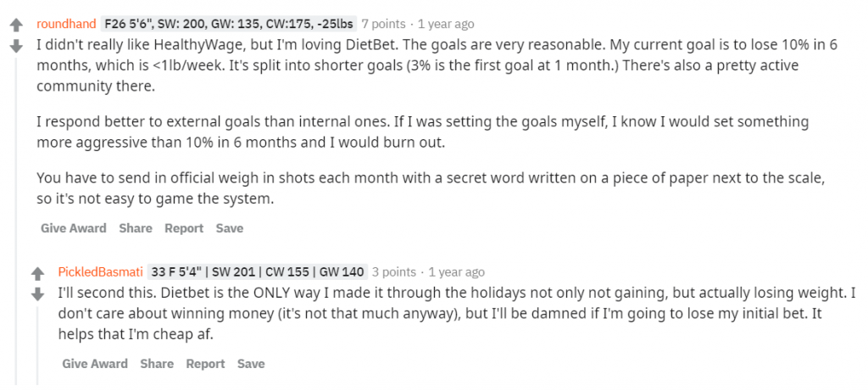Click PickledBasmati's reply timestamp '1 year ago'

[x=457, y=272]
